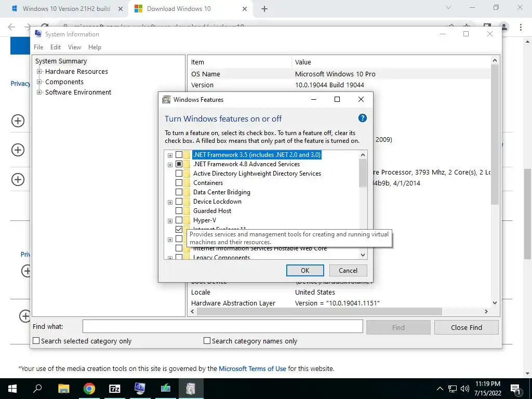Open the Chrome tab search chevron
The image size is (532, 399).
pyautogui.click(x=448, y=7)
